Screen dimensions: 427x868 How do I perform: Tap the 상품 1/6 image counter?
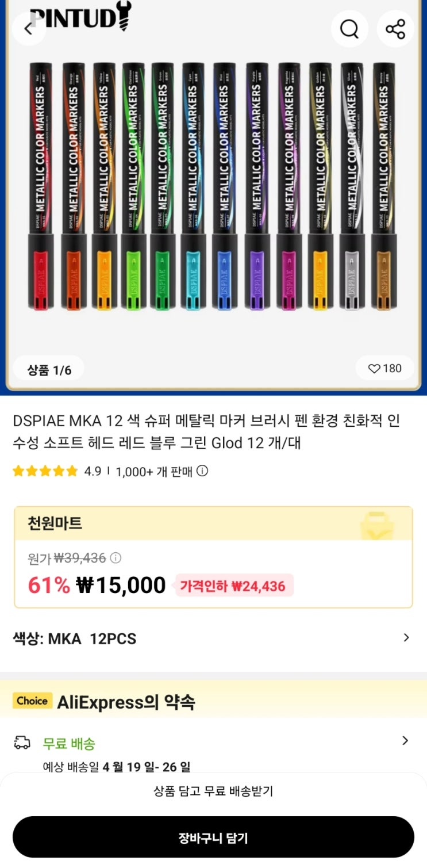49,370
